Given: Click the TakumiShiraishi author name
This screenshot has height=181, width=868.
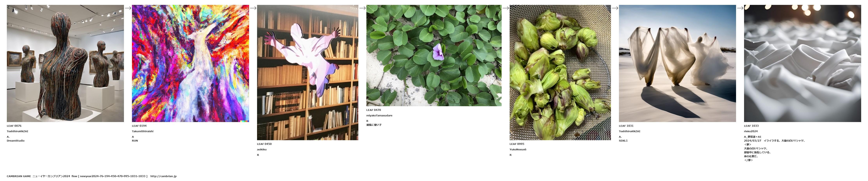Looking at the screenshot, I should pyautogui.click(x=142, y=131).
